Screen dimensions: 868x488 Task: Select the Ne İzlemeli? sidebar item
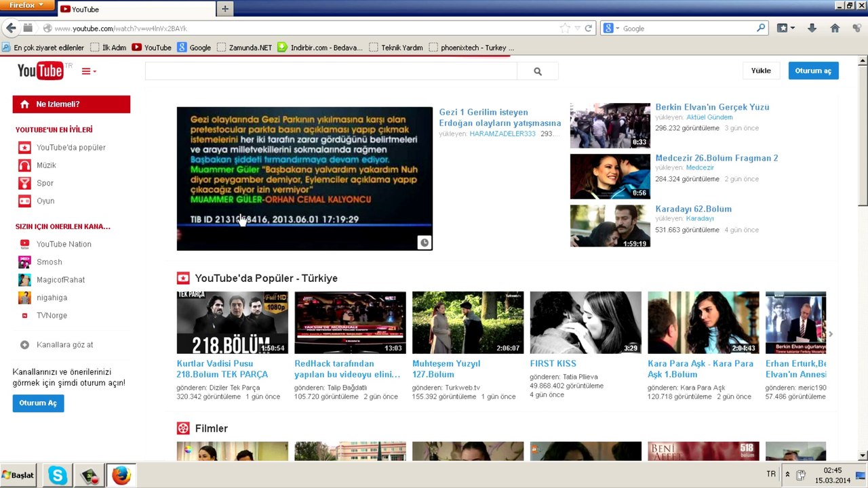[71, 104]
